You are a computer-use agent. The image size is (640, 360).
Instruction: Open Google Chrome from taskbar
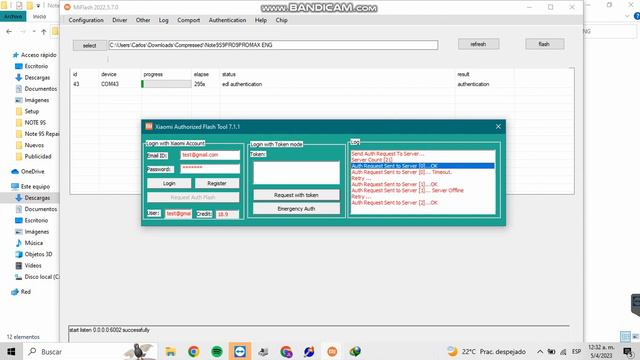coord(193,351)
